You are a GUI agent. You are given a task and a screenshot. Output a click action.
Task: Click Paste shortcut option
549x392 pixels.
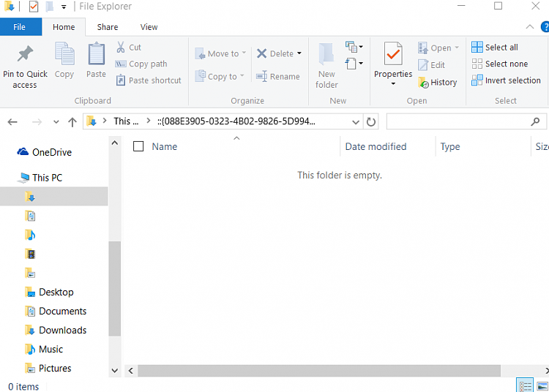[x=149, y=80]
